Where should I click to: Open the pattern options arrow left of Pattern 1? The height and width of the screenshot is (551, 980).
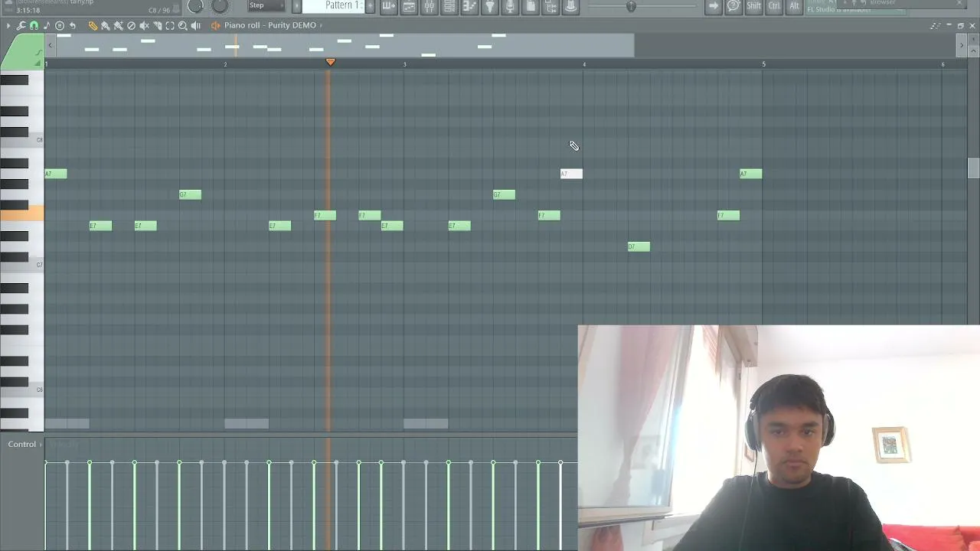coord(297,6)
